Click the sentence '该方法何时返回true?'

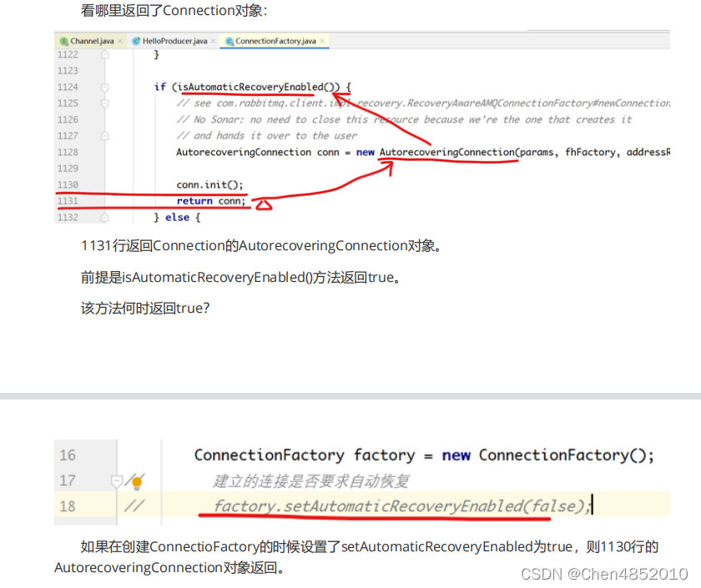tap(145, 309)
